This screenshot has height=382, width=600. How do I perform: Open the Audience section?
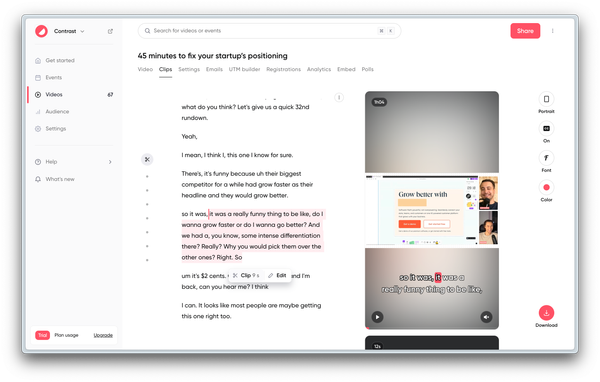coord(57,112)
